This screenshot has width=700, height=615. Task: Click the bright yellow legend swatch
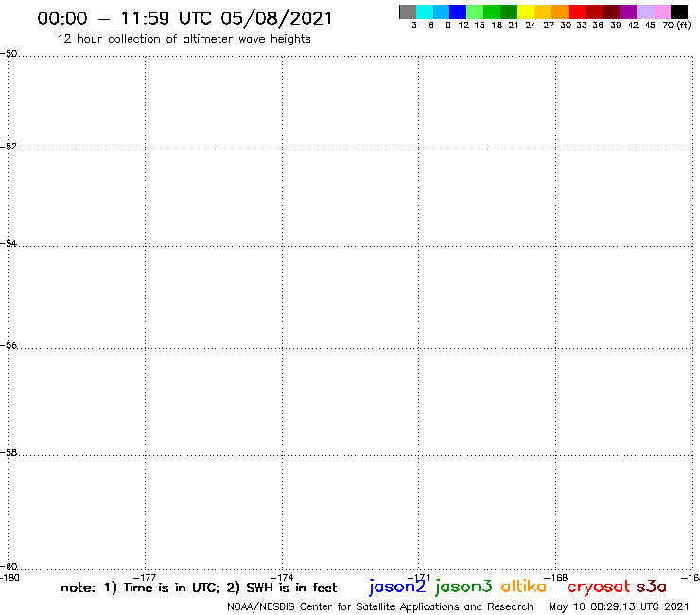[x=526, y=11]
